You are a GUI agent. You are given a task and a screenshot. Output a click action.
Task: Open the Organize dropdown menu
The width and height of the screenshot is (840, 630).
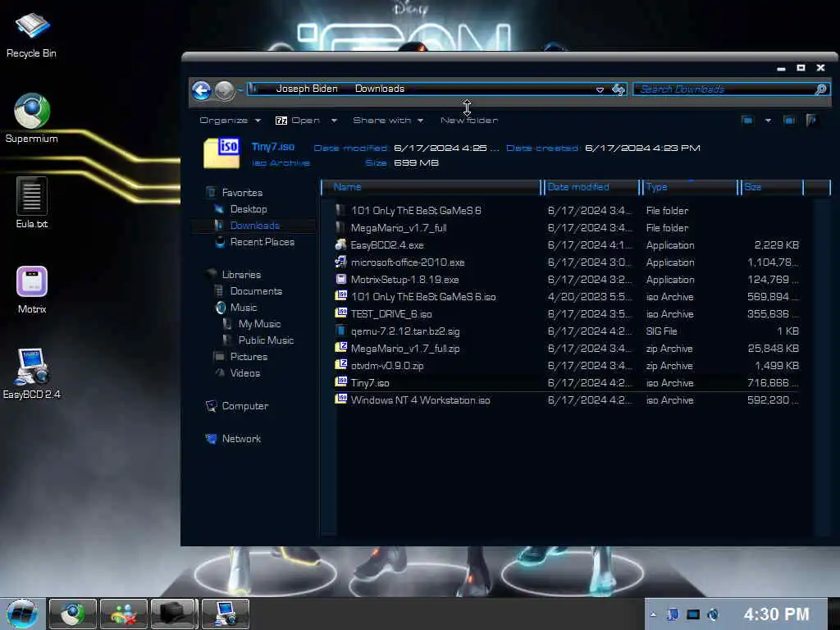230,121
